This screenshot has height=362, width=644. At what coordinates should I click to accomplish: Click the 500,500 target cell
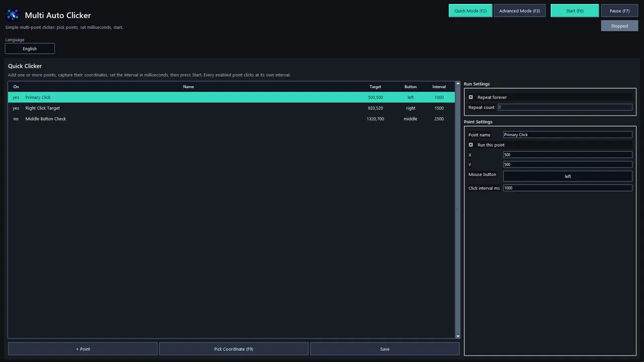click(375, 98)
